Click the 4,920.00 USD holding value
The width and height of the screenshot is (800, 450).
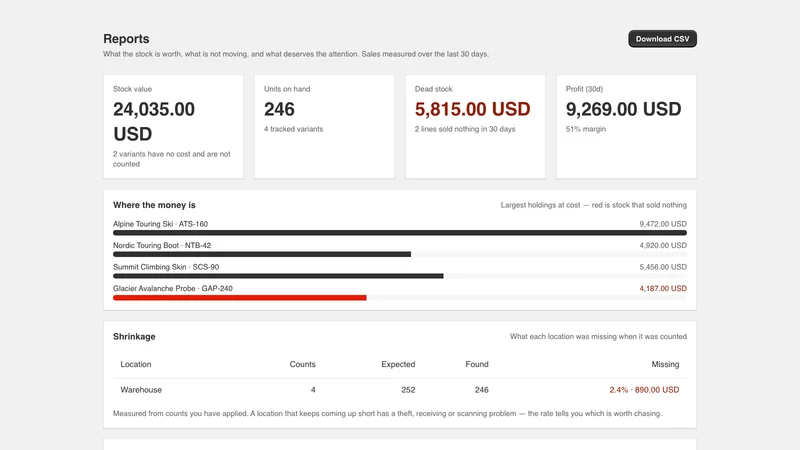point(663,245)
